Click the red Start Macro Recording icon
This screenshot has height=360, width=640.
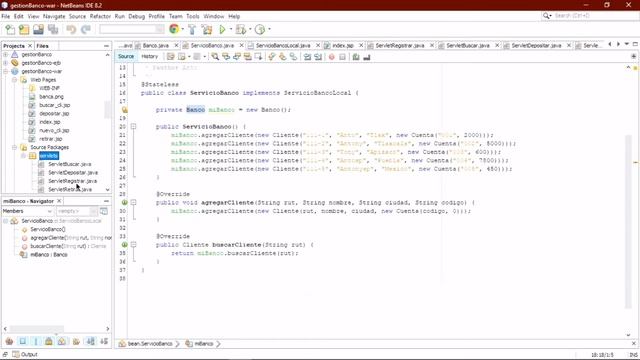331,57
